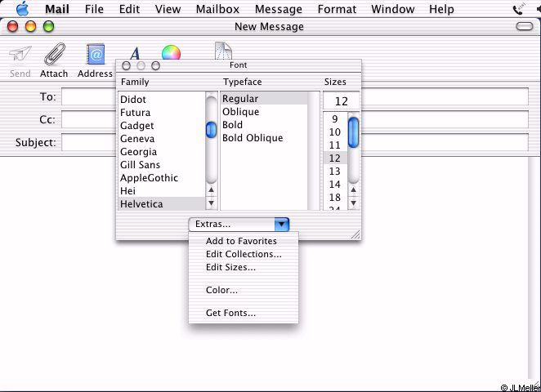This screenshot has height=392, width=541.
Task: Select font size 12 in list
Action: [x=335, y=158]
